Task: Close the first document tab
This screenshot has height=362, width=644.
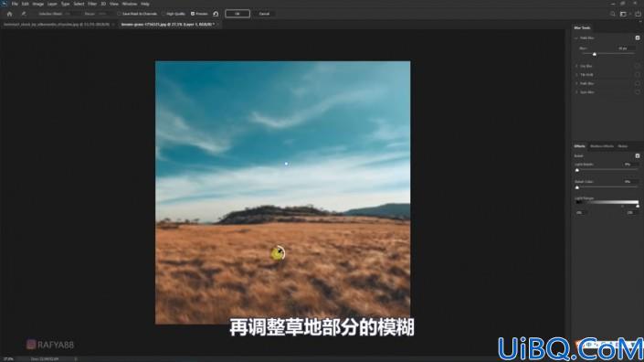Action: 113,25
